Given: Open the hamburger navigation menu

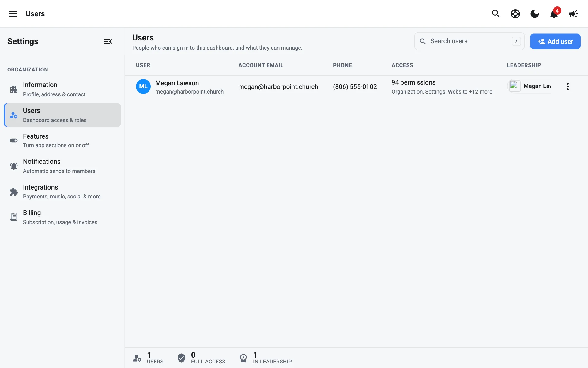Looking at the screenshot, I should point(13,14).
